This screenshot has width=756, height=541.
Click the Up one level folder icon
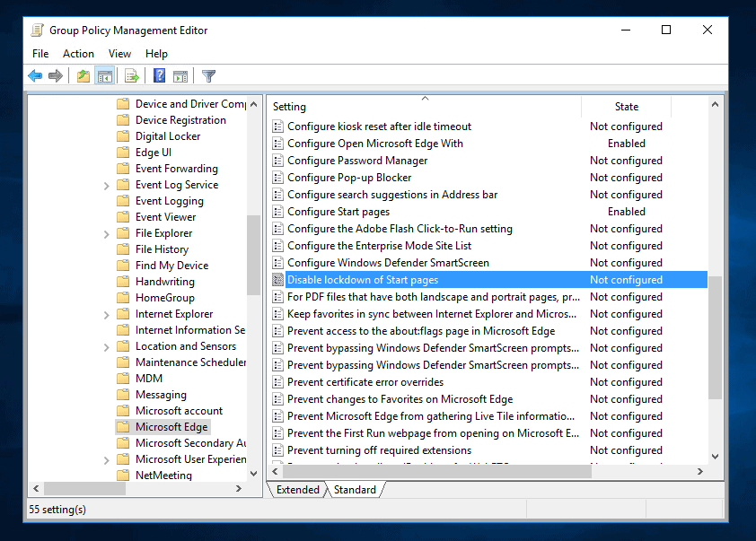(x=84, y=75)
